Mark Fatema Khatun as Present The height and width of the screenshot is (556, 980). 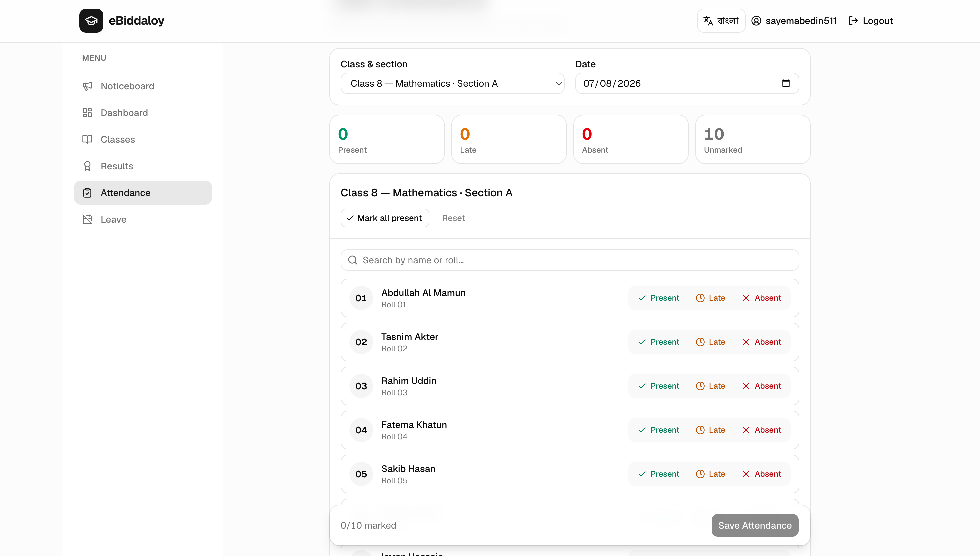(x=658, y=430)
